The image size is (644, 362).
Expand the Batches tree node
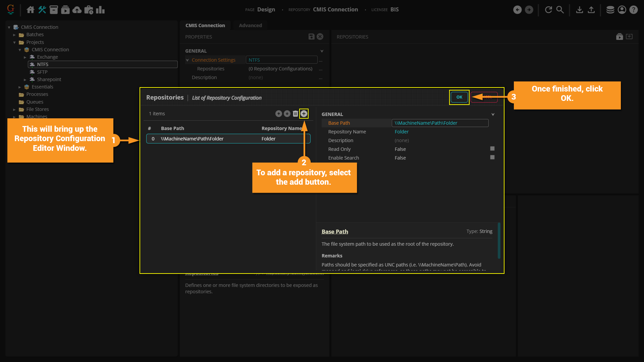point(14,35)
